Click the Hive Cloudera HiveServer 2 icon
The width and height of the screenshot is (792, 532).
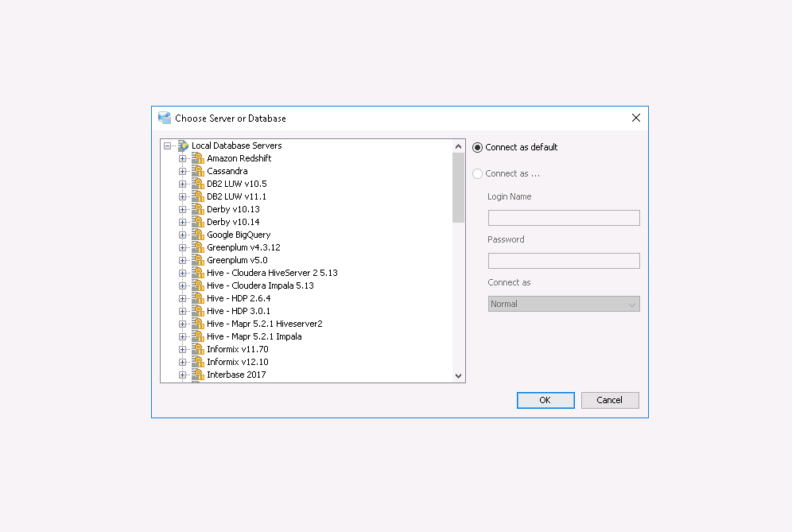click(198, 273)
